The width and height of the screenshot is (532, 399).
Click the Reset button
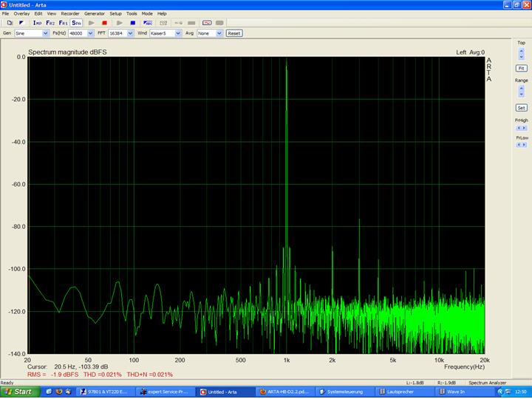[x=233, y=33]
